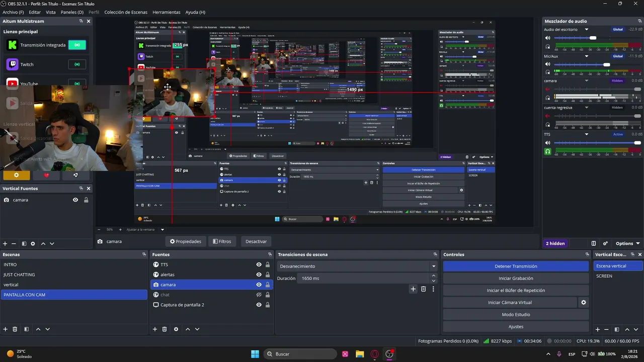644x362 pixels.
Task: Click Iniciar Grabación button
Action: (516, 279)
